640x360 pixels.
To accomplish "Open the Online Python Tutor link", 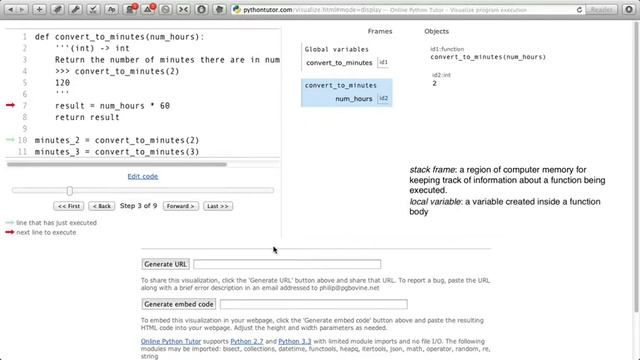I will tap(171, 341).
